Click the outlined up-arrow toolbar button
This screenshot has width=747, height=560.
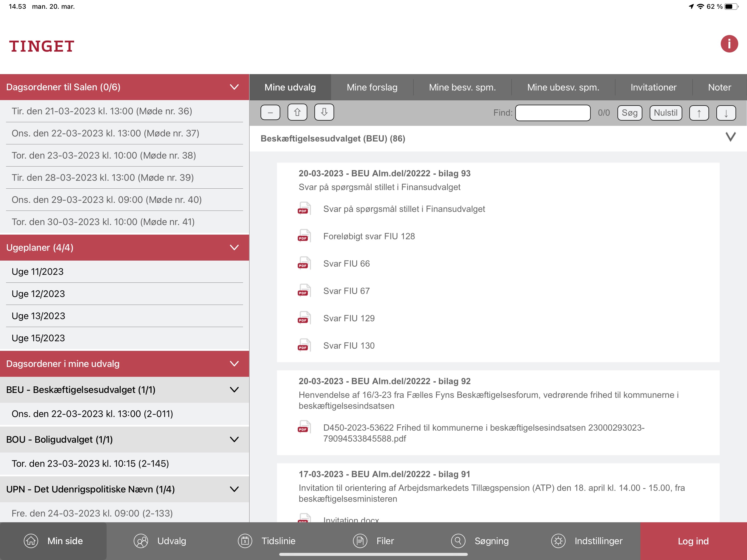pyautogui.click(x=297, y=112)
